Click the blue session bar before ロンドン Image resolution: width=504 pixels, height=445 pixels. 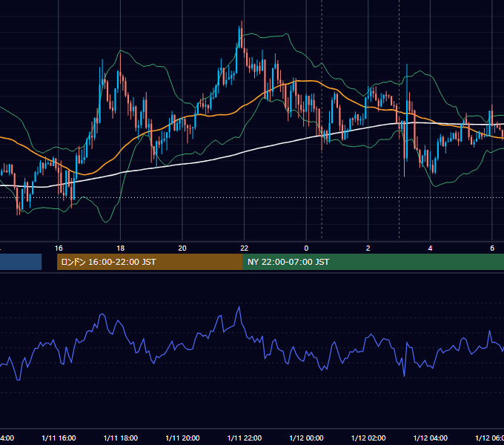pos(21,262)
